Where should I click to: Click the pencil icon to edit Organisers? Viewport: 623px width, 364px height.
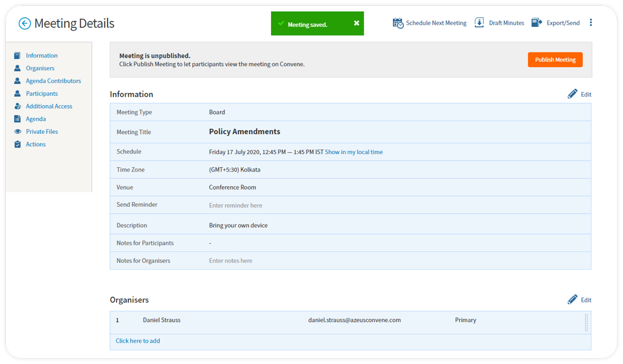click(572, 300)
